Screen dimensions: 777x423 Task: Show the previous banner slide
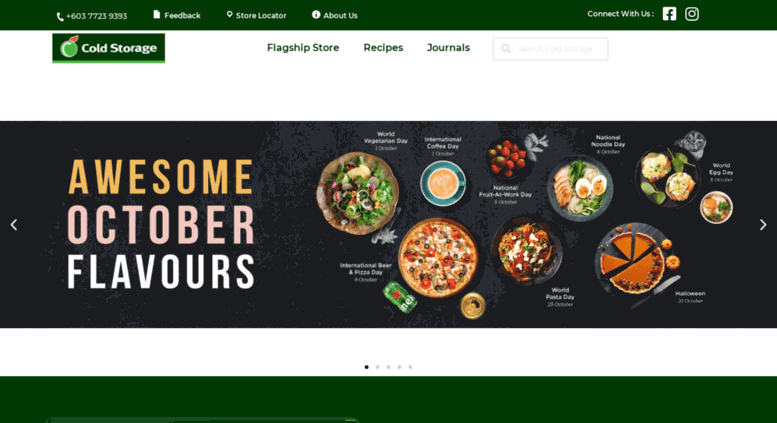click(14, 225)
